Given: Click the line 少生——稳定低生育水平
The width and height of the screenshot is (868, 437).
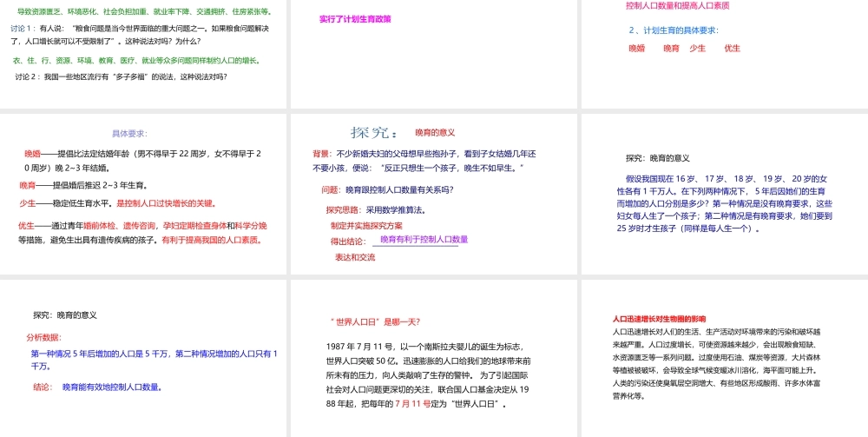Looking at the screenshot, I should point(117,203).
